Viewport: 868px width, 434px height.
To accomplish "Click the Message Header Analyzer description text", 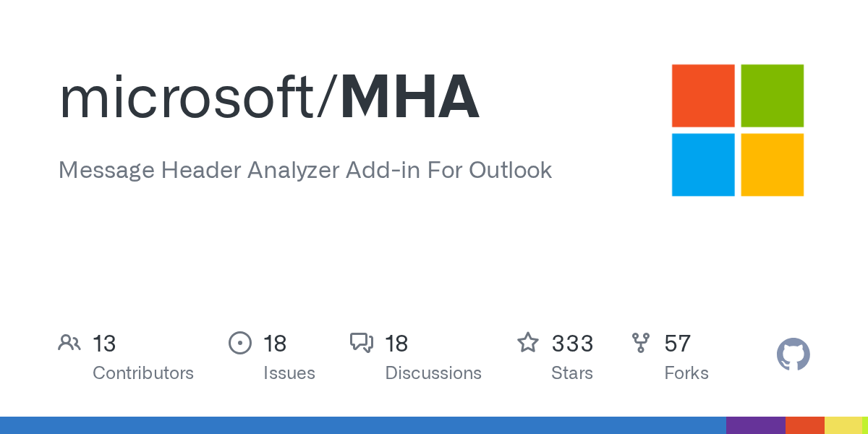I will pyautogui.click(x=305, y=170).
